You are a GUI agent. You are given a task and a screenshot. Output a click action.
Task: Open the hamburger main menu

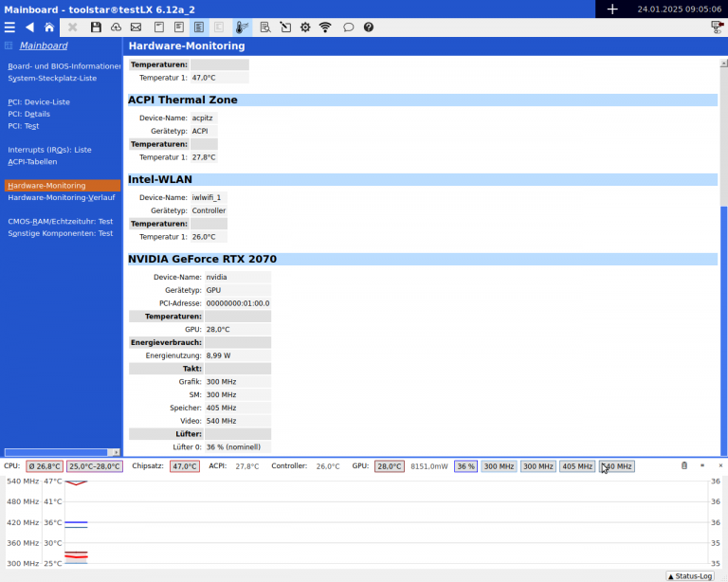click(x=9, y=27)
